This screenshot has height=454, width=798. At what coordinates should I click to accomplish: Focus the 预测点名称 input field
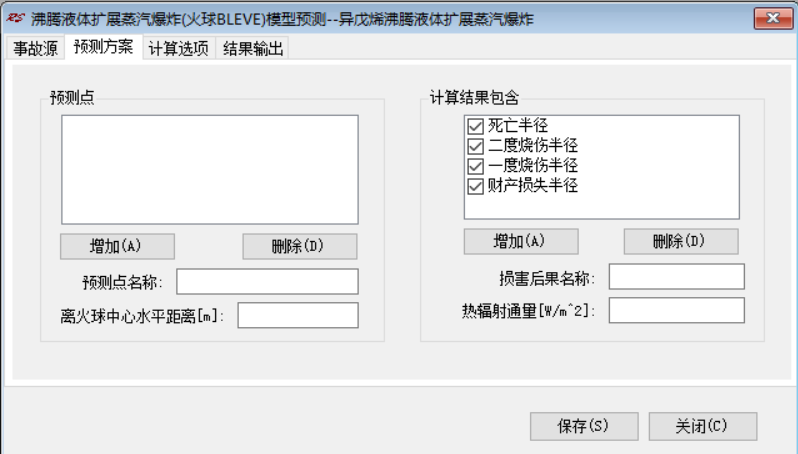pyautogui.click(x=267, y=281)
